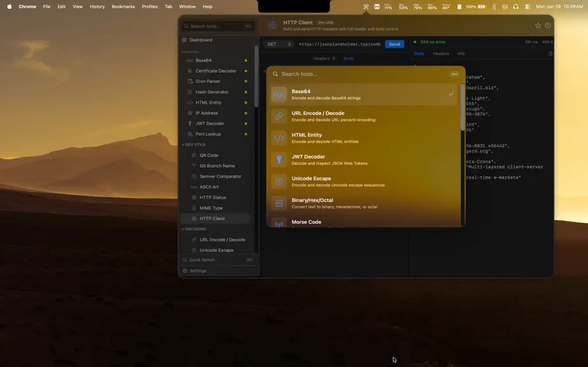Open Quick Switch in the sidebar
This screenshot has width=588, height=367.
[218, 259]
